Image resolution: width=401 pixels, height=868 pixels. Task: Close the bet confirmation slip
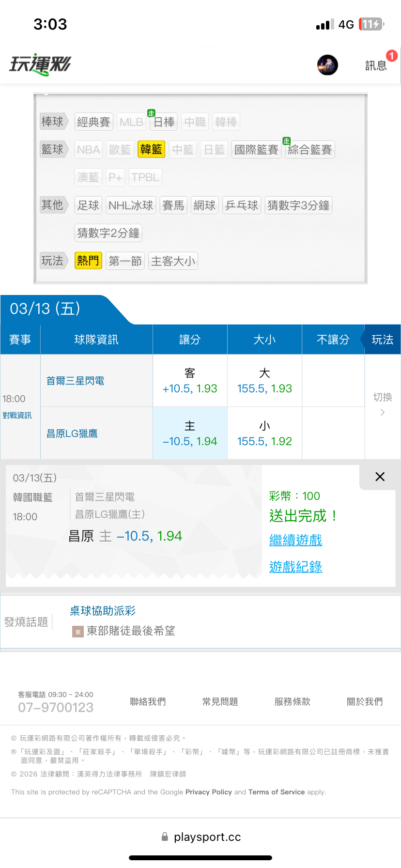coord(380,477)
